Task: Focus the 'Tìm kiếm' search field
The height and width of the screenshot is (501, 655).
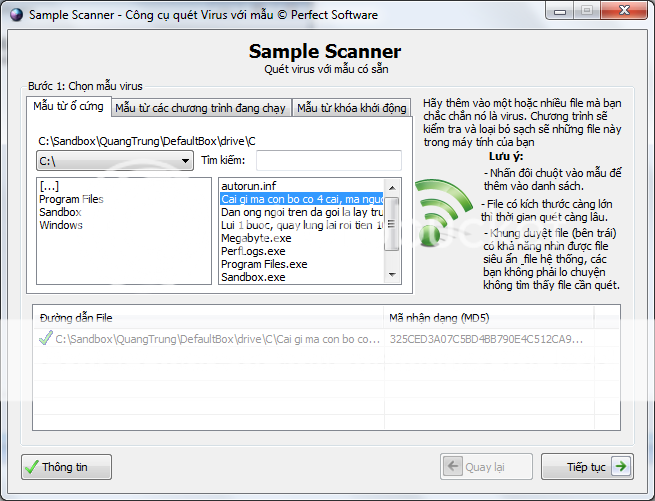Action: point(328,161)
